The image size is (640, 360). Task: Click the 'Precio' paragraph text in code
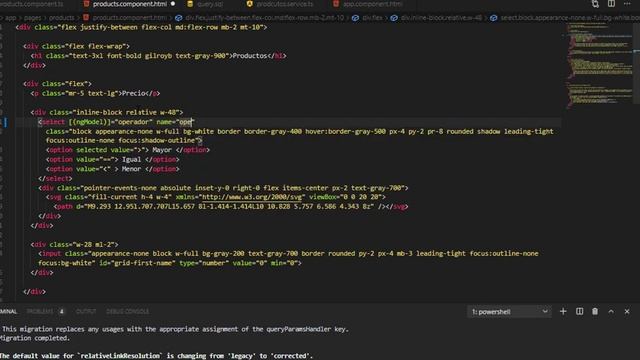(x=134, y=93)
